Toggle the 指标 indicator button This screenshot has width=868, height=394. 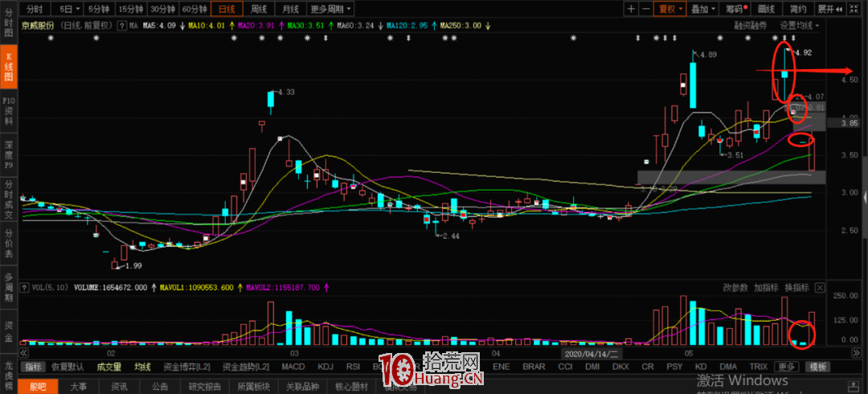[x=33, y=367]
